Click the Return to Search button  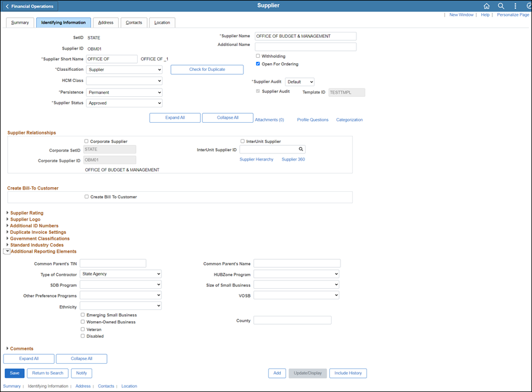(48, 373)
